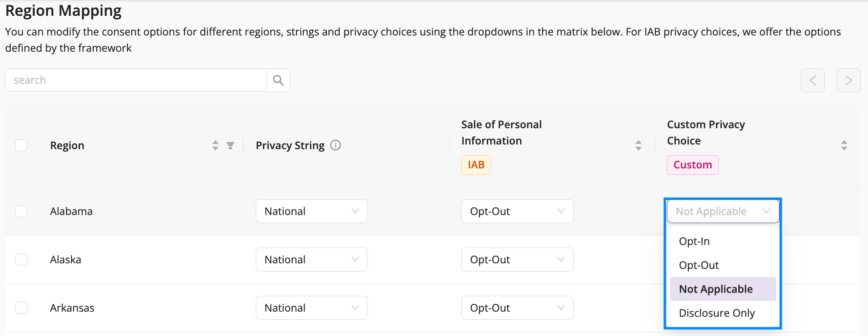The height and width of the screenshot is (336, 868).
Task: Open the Region column filter icon
Action: [230, 145]
